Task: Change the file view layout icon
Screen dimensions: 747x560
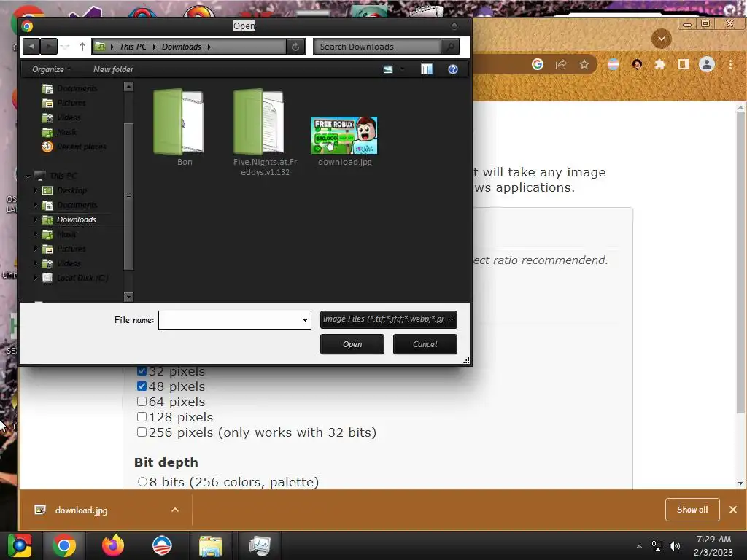Action: pyautogui.click(x=388, y=69)
